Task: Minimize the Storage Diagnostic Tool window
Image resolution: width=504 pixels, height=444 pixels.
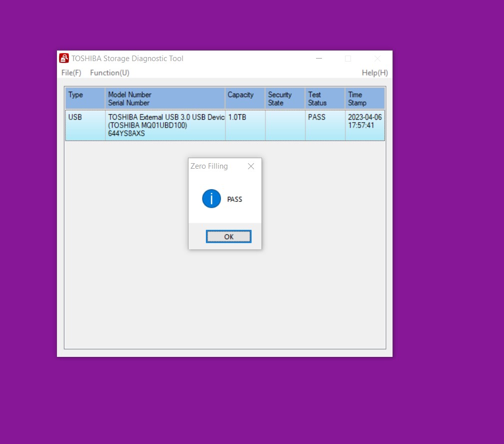Action: [319, 59]
